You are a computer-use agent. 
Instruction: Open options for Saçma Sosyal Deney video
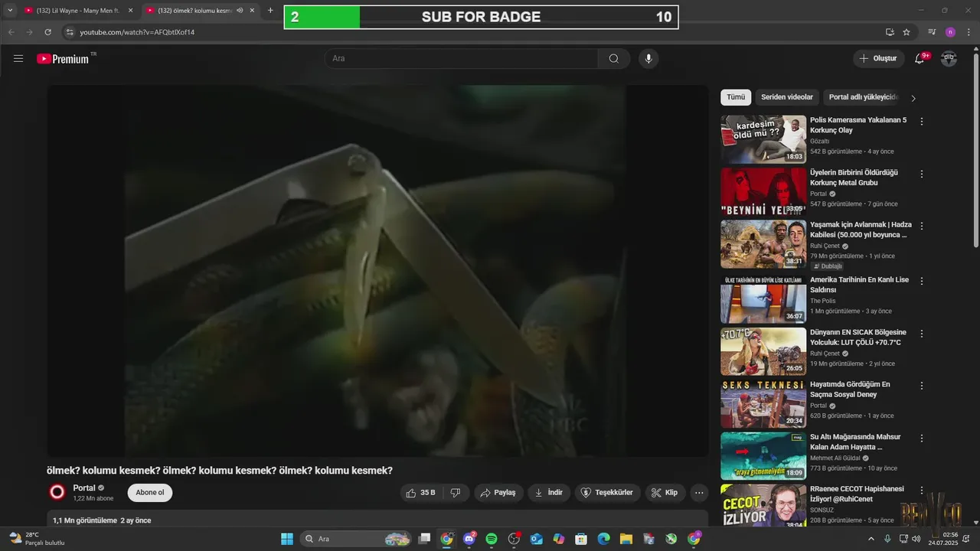click(922, 386)
